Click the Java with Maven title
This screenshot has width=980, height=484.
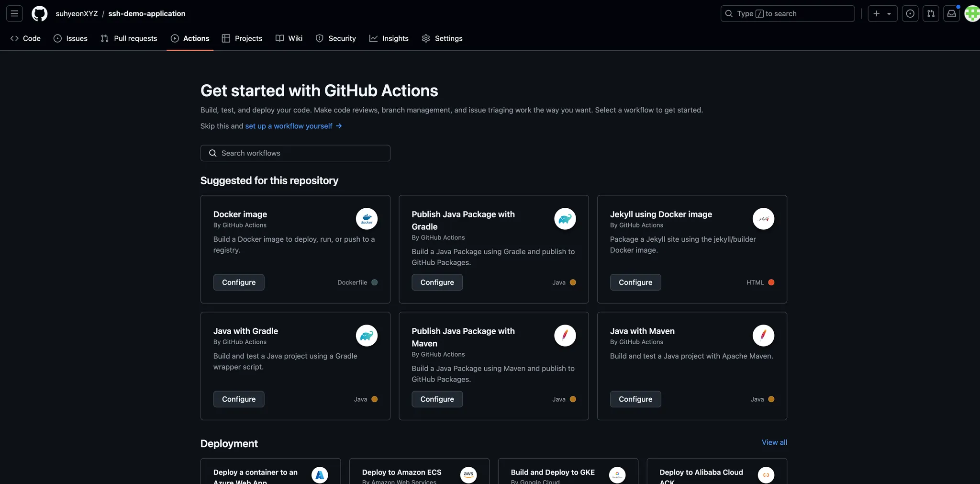642,331
